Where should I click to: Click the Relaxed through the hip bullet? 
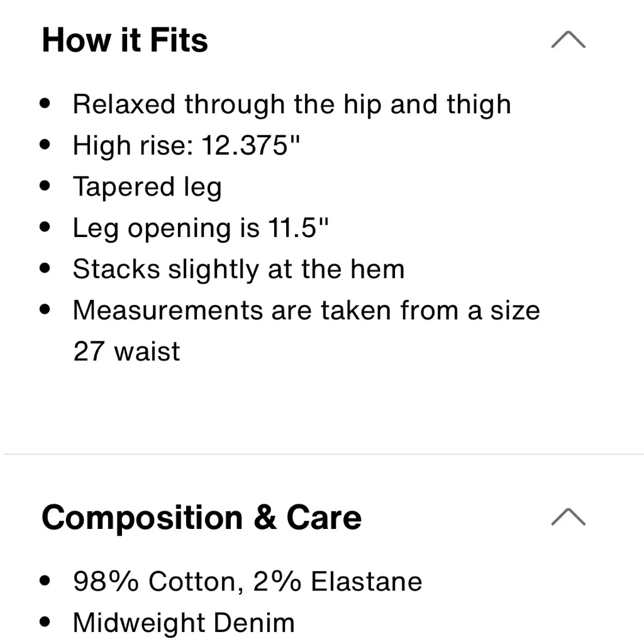(x=292, y=104)
